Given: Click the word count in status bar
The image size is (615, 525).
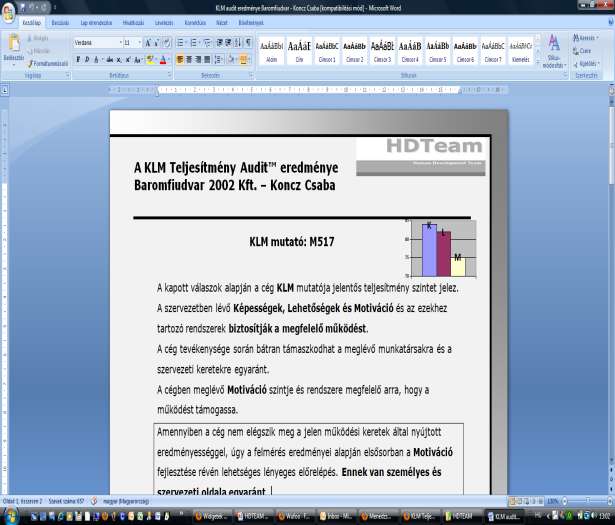Looking at the screenshot, I should coord(66,501).
